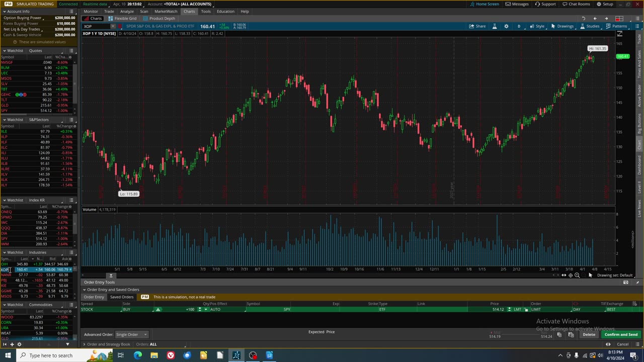Open the Help tab
This screenshot has width=644, height=362.
[245, 11]
